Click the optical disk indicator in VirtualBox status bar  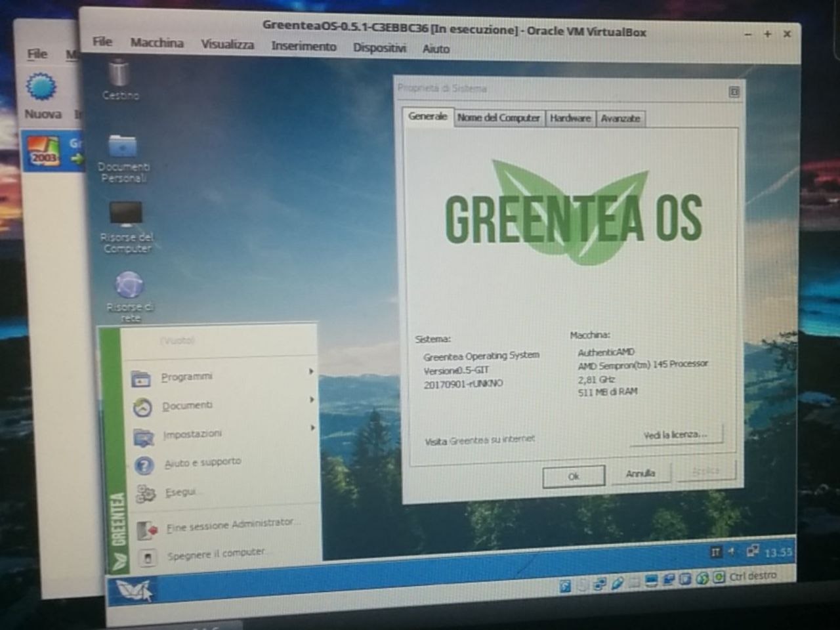point(582,585)
